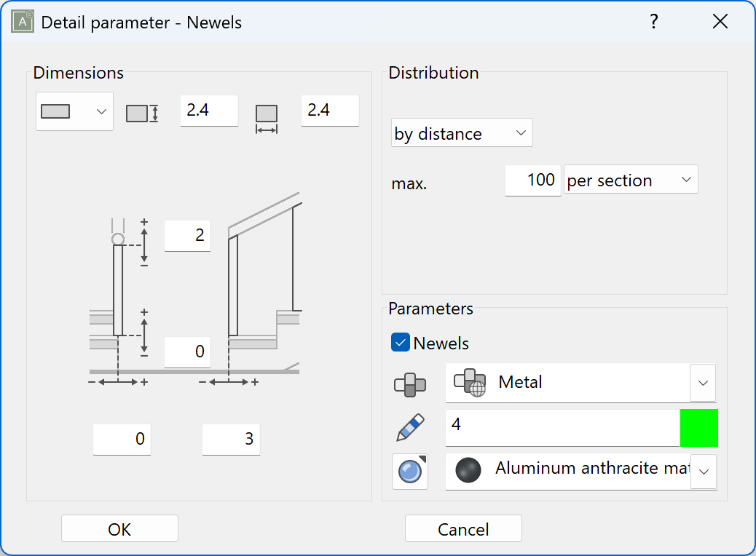Click the max distance field showing 100
The width and height of the screenshot is (756, 556).
point(532,180)
